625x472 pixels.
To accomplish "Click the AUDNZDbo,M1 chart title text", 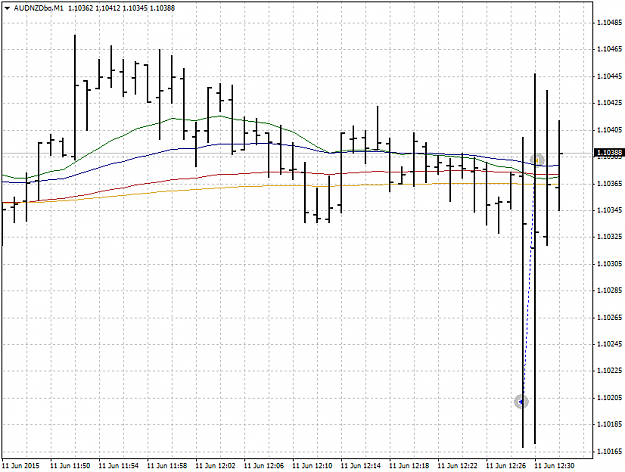I will pyautogui.click(x=39, y=8).
